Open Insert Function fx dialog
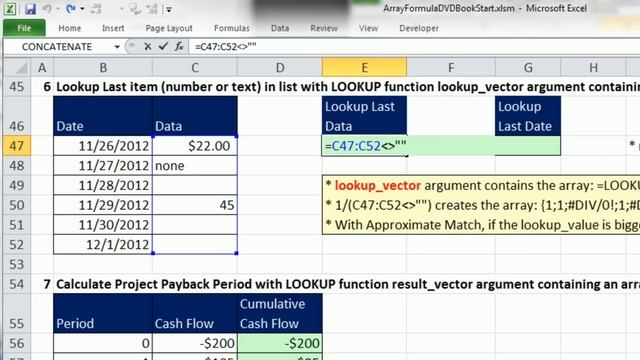 [x=179, y=47]
